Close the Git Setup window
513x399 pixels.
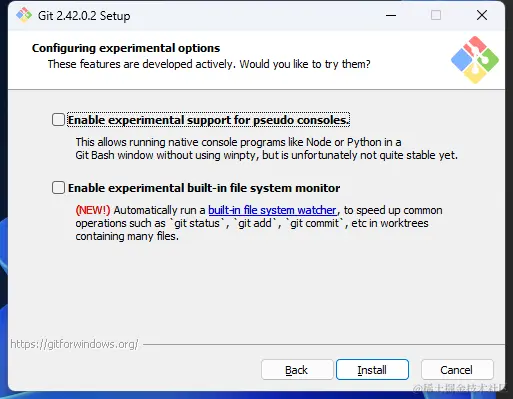(482, 15)
